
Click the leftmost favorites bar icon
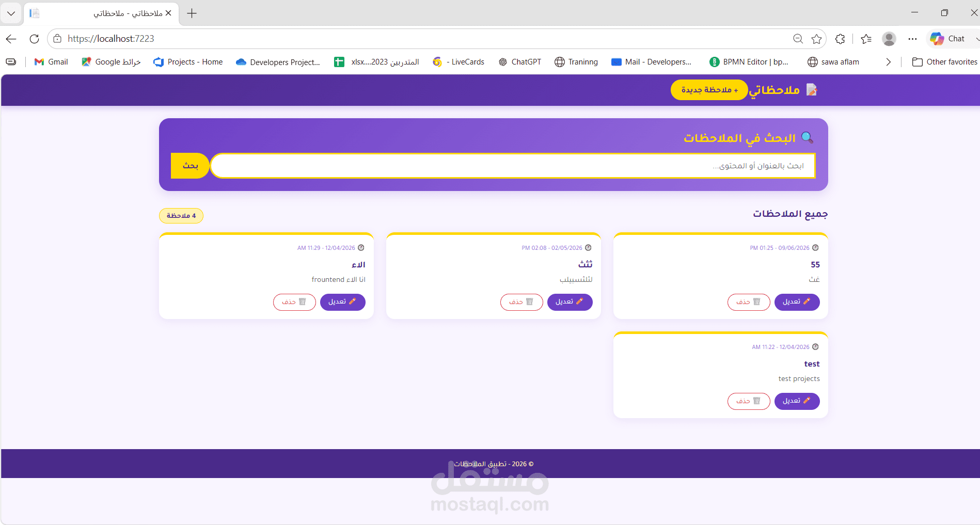[x=11, y=62]
